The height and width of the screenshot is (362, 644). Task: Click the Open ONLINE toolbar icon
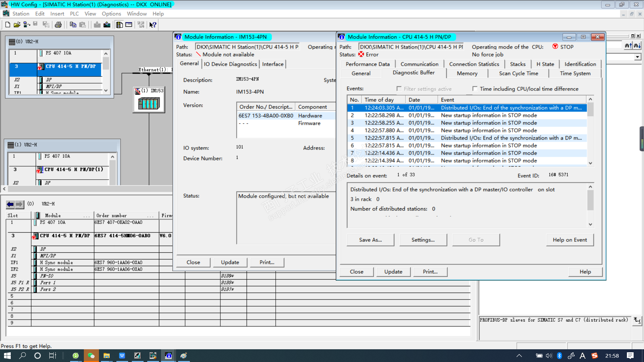26,25
